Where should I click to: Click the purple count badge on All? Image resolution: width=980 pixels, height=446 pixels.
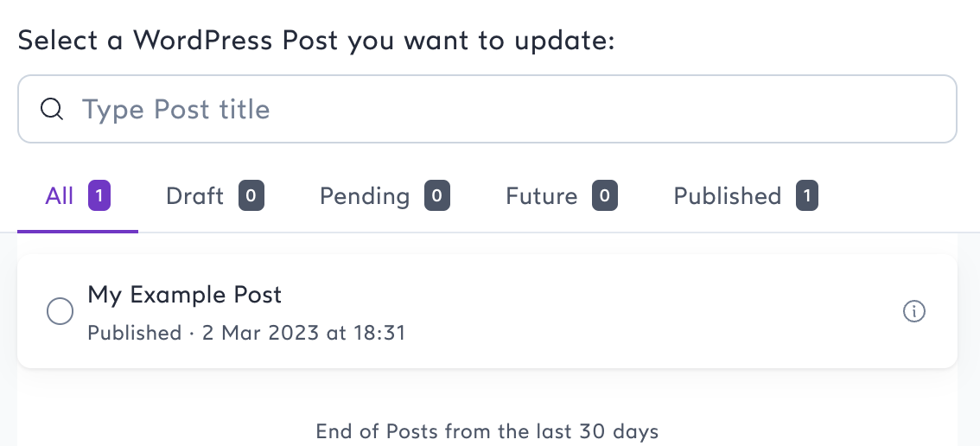click(99, 196)
